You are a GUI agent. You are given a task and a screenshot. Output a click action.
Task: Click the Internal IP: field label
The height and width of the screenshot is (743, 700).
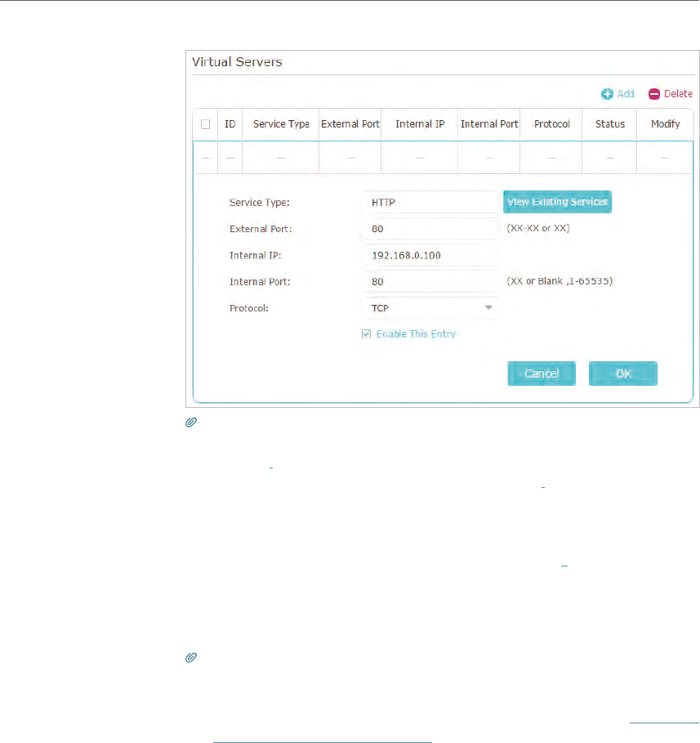[x=256, y=255]
